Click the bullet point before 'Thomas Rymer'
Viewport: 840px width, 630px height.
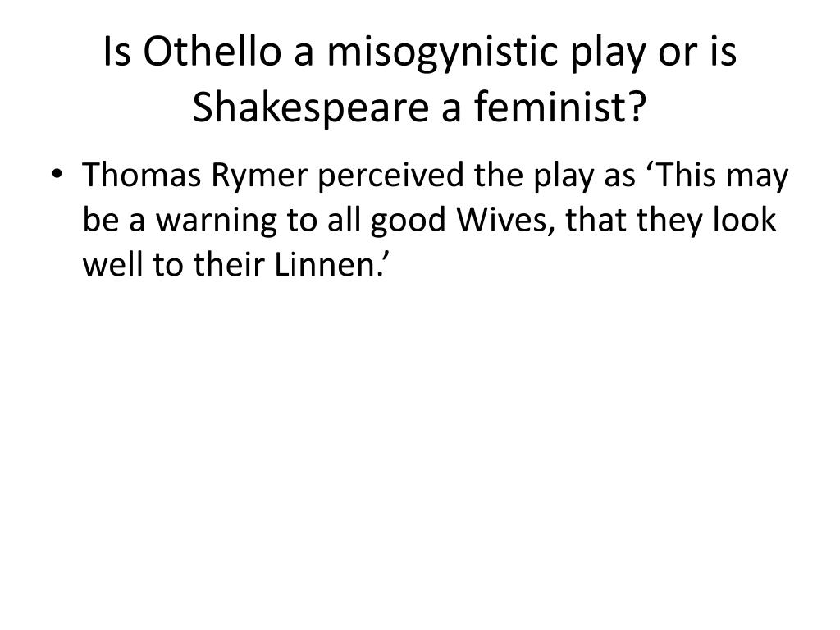click(x=57, y=174)
